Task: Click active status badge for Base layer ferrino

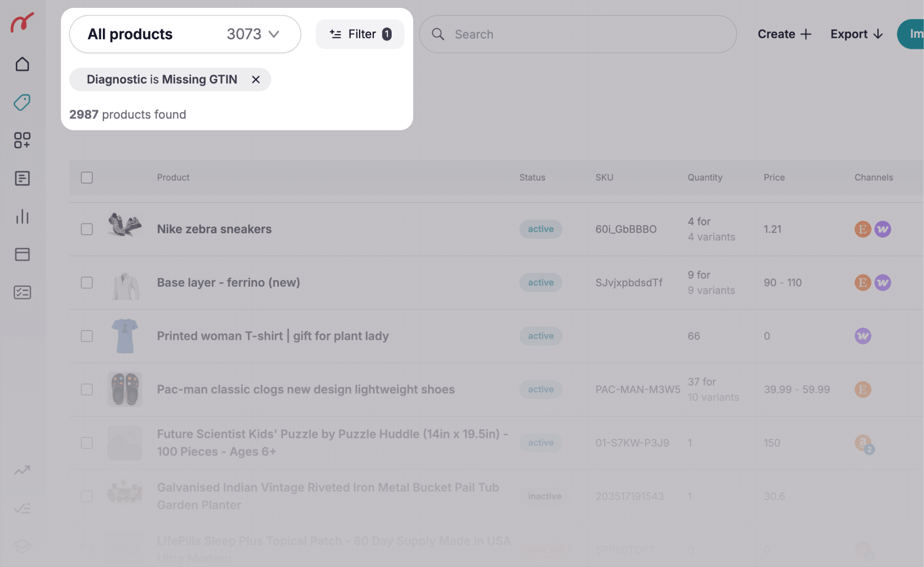Action: 541,282
